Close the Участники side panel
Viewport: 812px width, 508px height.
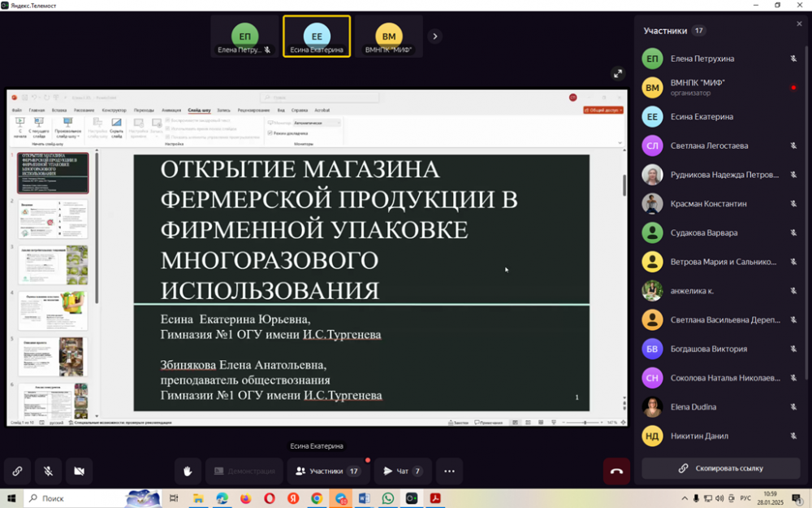(799, 24)
